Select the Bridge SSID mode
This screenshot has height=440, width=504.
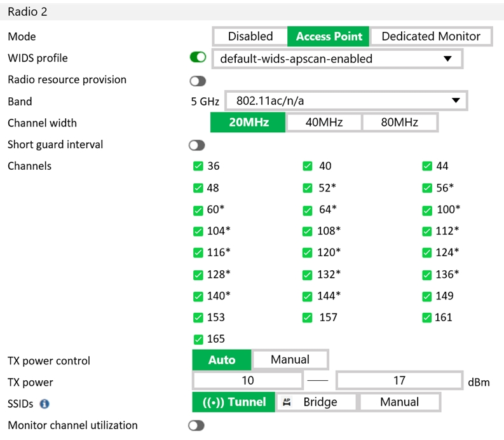click(317, 402)
